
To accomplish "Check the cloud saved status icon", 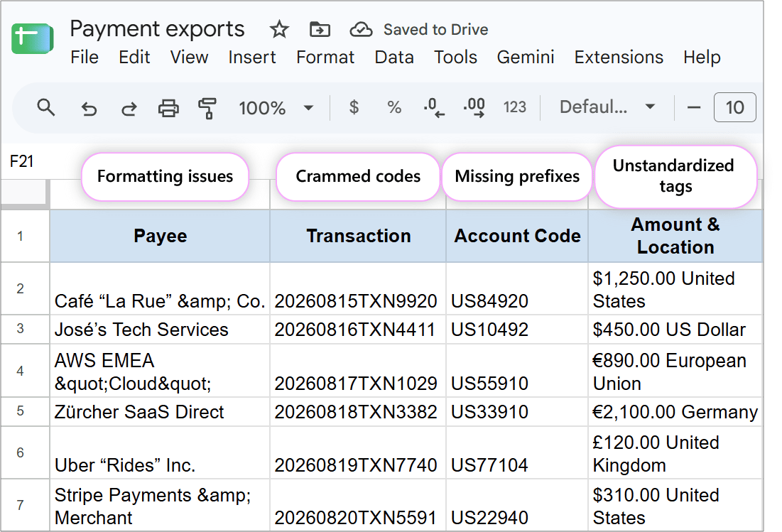I will (361, 30).
